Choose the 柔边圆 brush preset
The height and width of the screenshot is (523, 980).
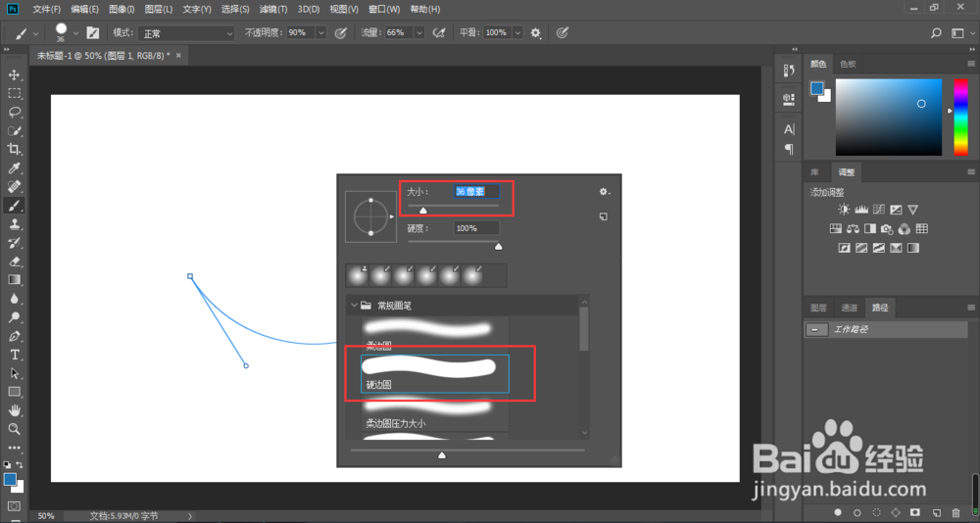(435, 334)
